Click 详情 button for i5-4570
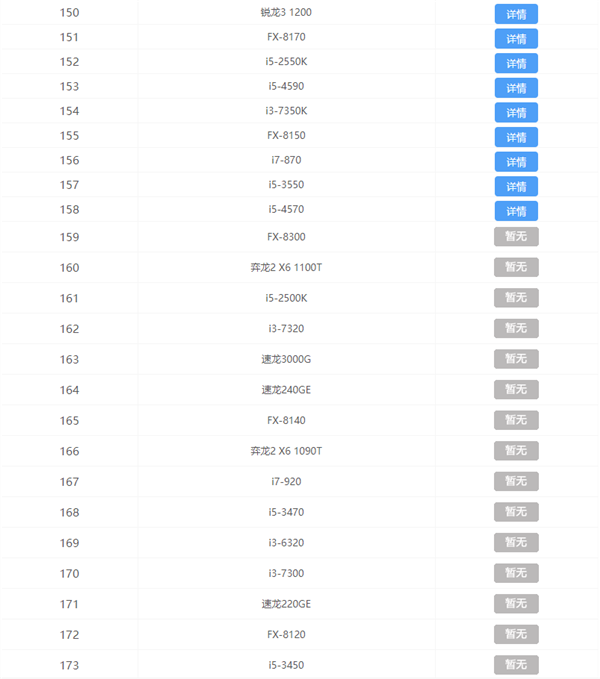 pyautogui.click(x=516, y=211)
